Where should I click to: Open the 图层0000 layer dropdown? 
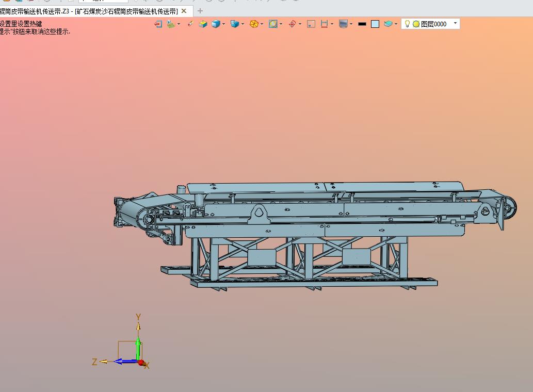point(455,23)
